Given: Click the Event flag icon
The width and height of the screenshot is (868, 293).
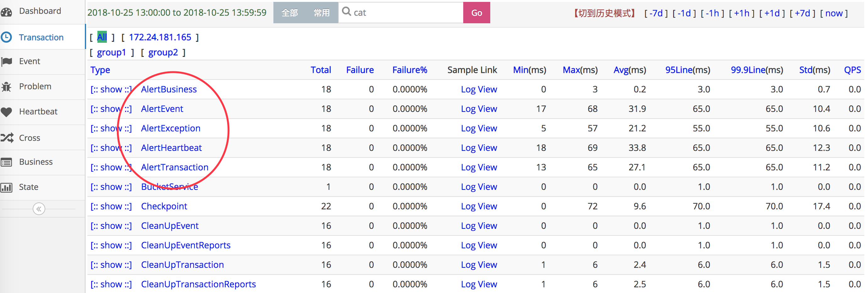Looking at the screenshot, I should [x=7, y=61].
